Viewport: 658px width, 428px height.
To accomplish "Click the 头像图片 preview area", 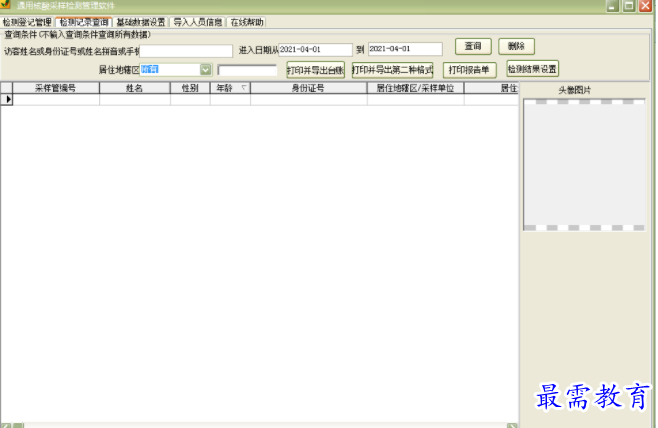I will pyautogui.click(x=584, y=165).
